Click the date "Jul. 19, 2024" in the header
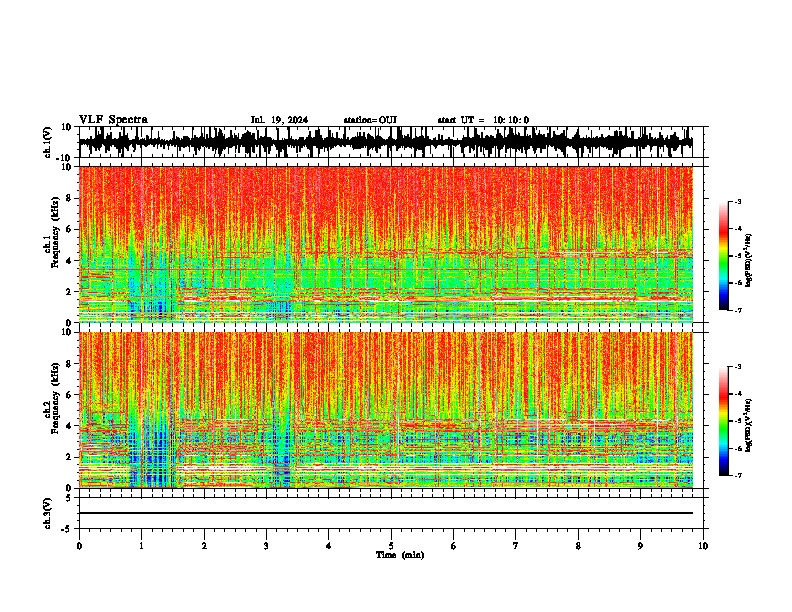Image resolution: width=792 pixels, height=612 pixels. coord(279,120)
